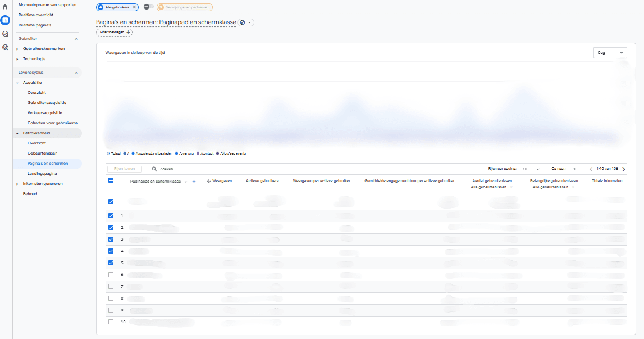The image size is (644, 339).
Task: Remove the Alle gebruikers segment chip
Action: (x=134, y=7)
